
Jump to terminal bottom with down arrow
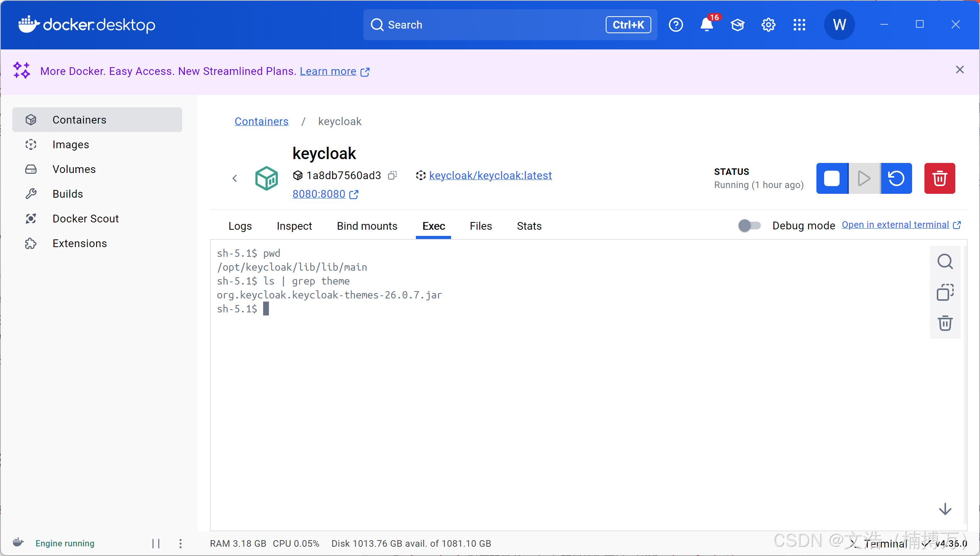(x=945, y=509)
